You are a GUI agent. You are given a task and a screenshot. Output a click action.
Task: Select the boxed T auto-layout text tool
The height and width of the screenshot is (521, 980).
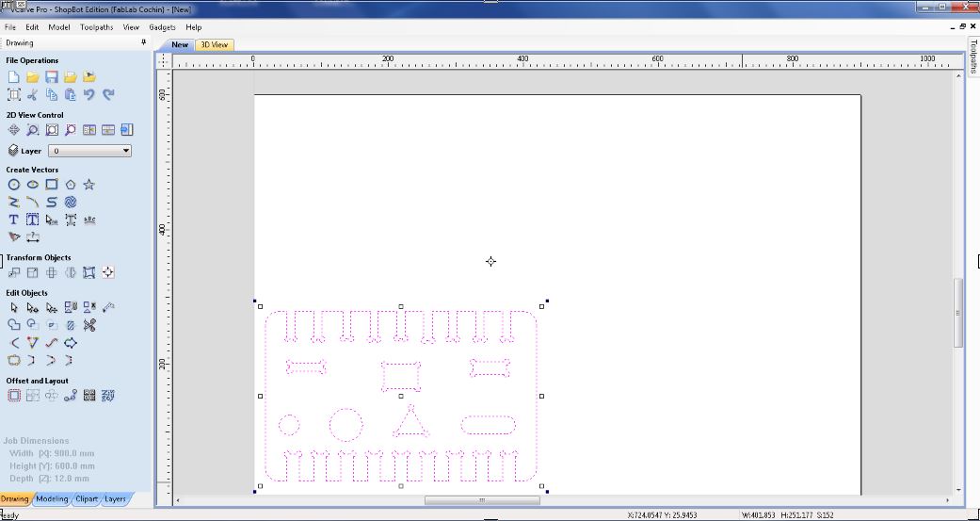pos(33,220)
